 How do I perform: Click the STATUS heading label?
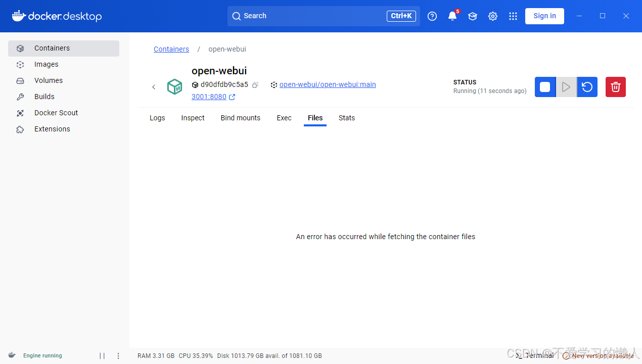[x=465, y=82]
